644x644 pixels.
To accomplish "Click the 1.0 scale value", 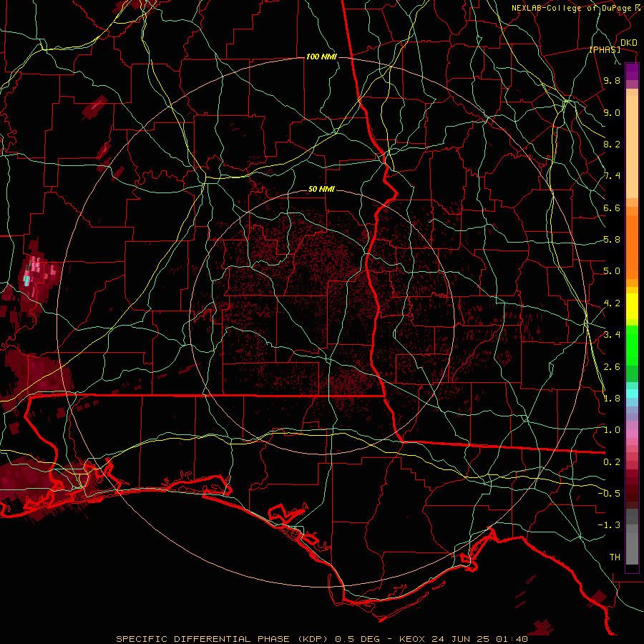I will [x=612, y=430].
